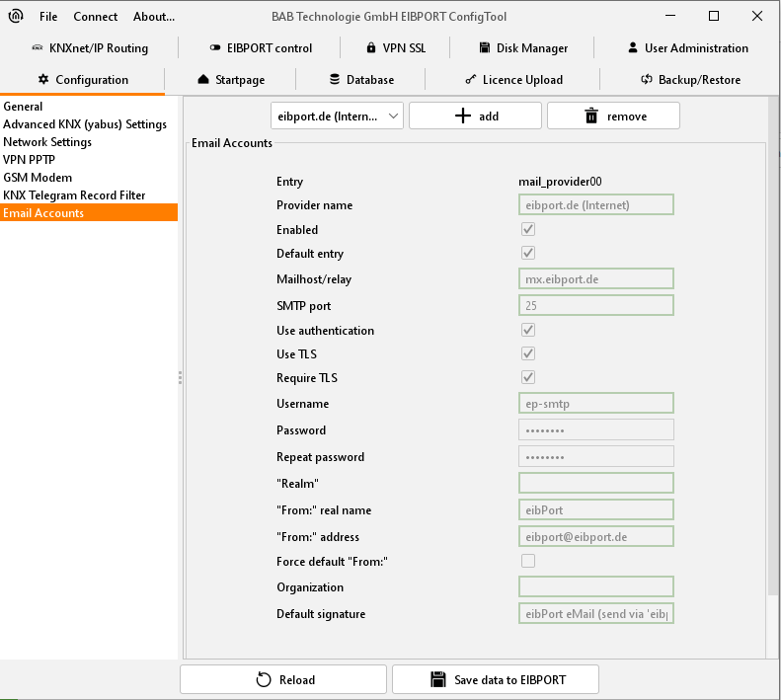Open the eibport.de provider dropdown
Screen dimensions: 781x700
point(337,117)
